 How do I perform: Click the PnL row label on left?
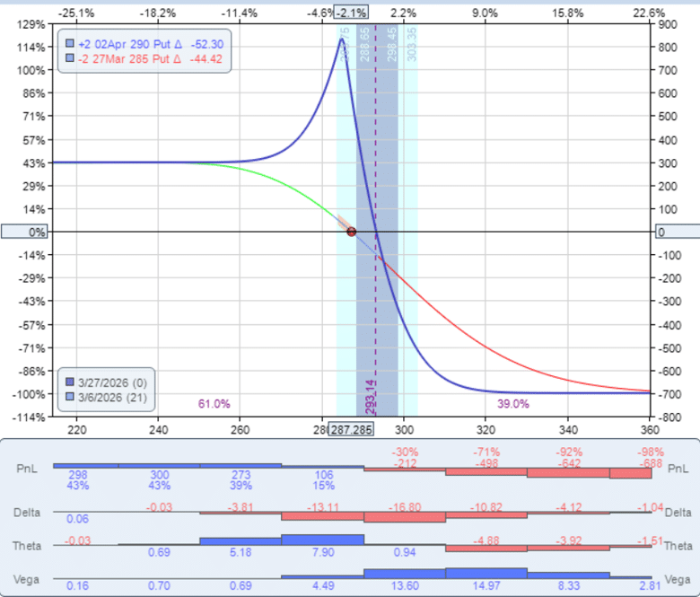click(26, 469)
